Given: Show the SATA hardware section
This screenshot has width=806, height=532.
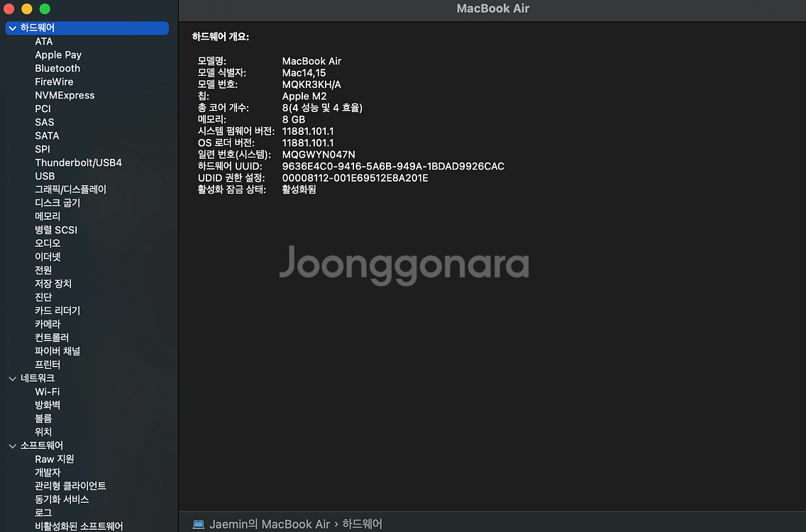Looking at the screenshot, I should (47, 135).
